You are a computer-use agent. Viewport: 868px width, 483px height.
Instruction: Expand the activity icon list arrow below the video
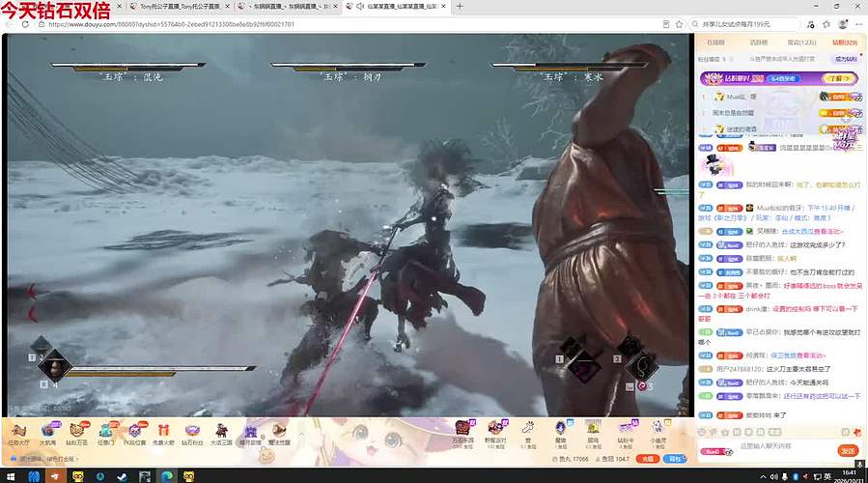301,434
